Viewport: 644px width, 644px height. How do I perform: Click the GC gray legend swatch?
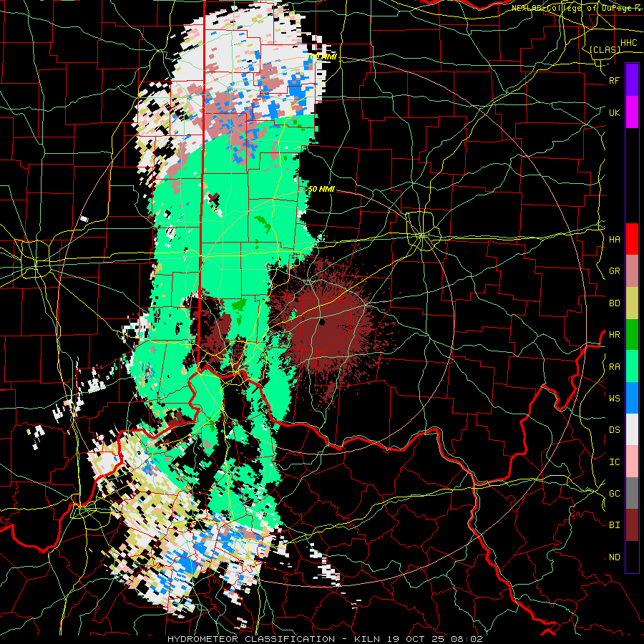pos(632,493)
